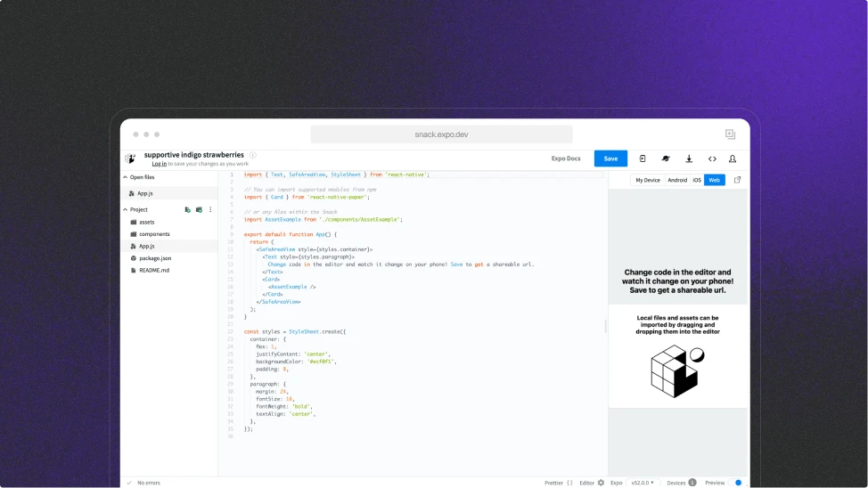Click the backgroundColor '#ecf0f1' code line
Viewport: 868px width, 488px height.
pyautogui.click(x=296, y=362)
